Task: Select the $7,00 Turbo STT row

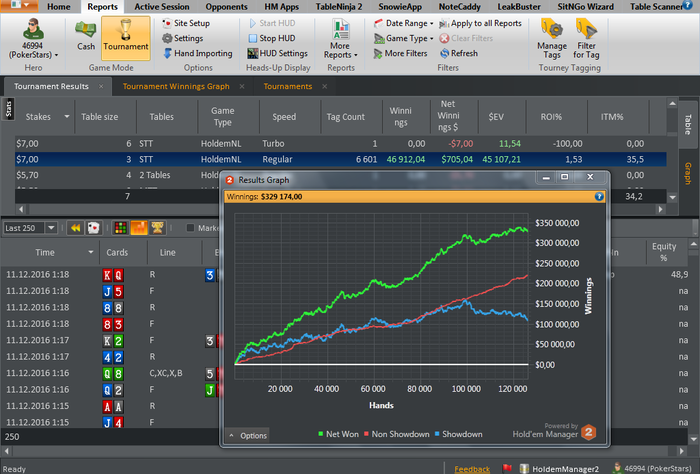Action: (x=341, y=144)
